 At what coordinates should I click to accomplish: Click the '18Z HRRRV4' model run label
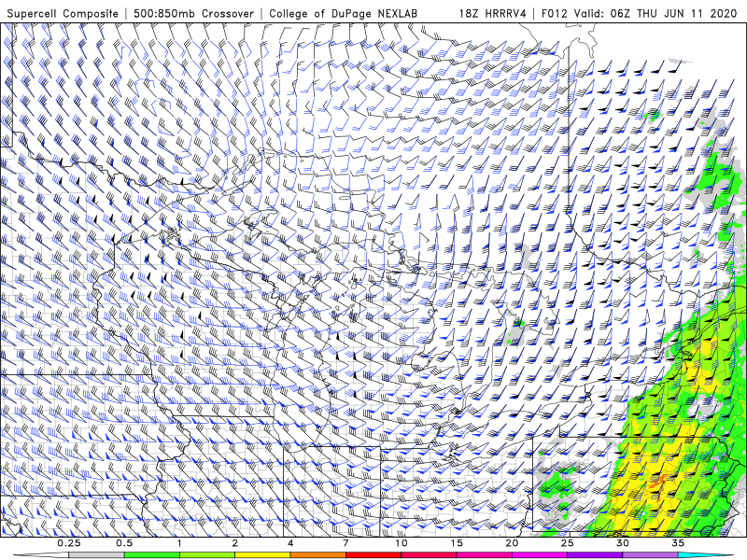point(493,14)
